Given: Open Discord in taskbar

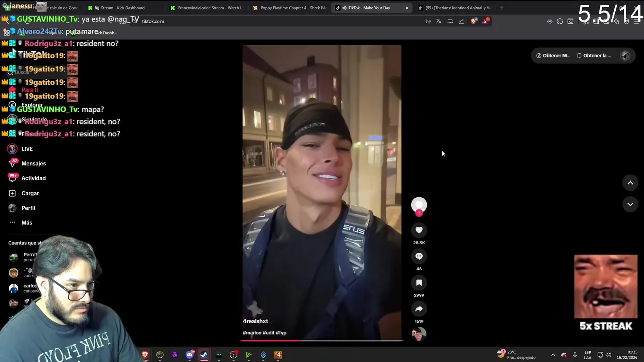Looking at the screenshot, I should (x=190, y=355).
